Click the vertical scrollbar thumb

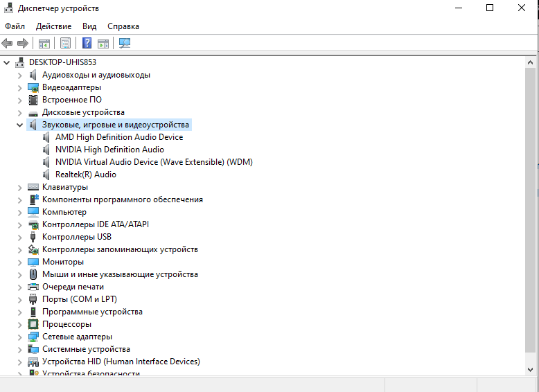530,210
